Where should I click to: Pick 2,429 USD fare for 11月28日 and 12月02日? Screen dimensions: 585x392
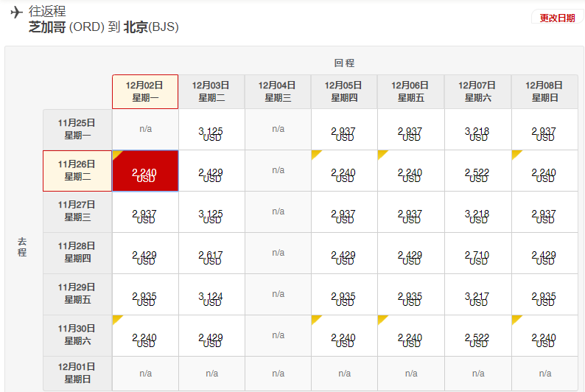click(145, 253)
